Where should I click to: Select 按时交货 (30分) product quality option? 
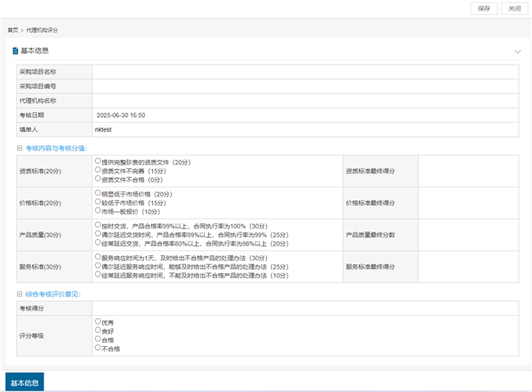[x=98, y=226]
